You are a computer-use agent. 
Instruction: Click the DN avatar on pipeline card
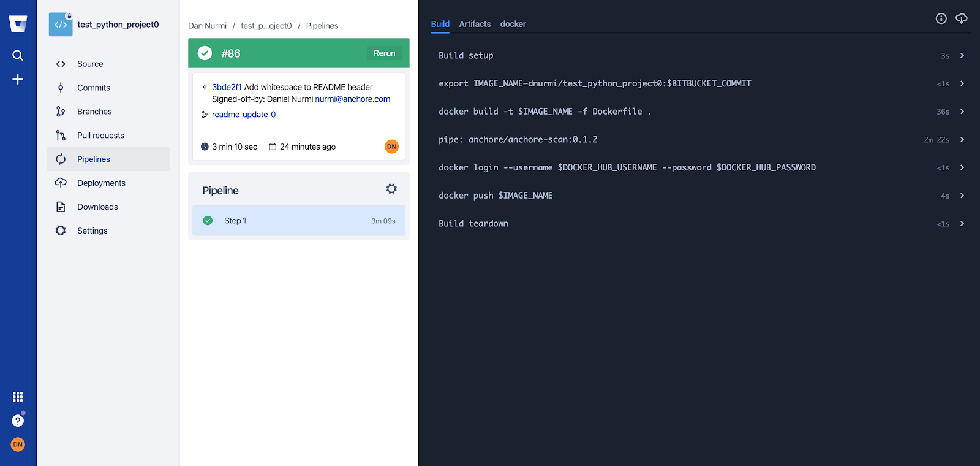point(392,147)
